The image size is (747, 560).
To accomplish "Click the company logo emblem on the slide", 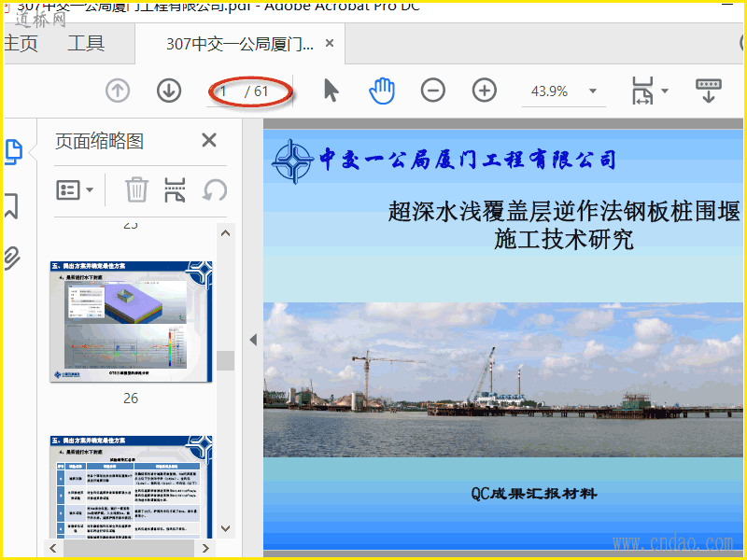I will [x=292, y=161].
